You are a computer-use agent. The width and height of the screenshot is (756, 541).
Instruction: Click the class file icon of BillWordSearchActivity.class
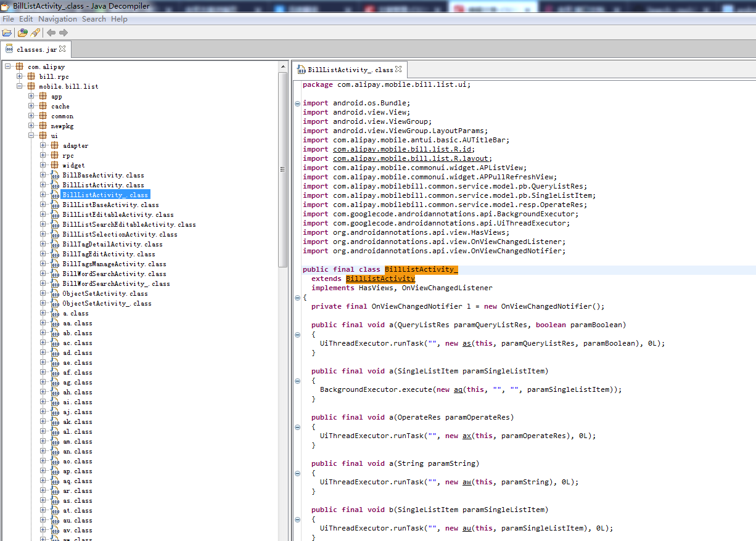[x=55, y=274]
